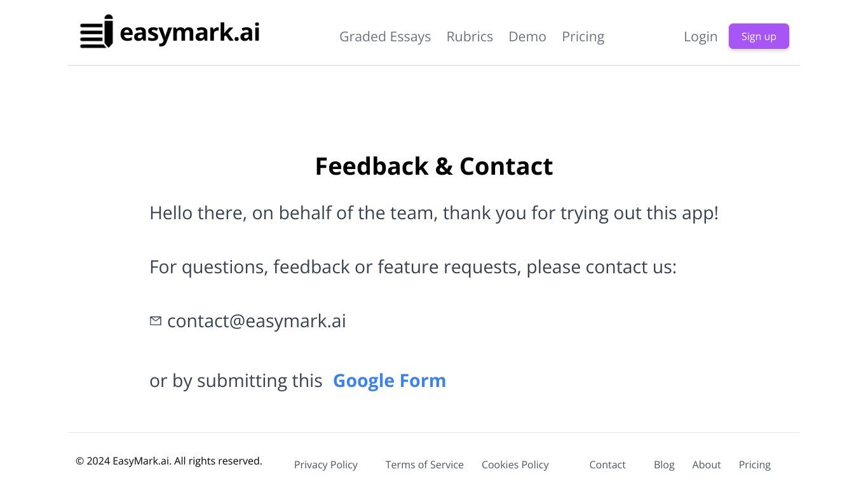868x488 pixels.
Task: Visit the Blog footer link
Action: pos(664,464)
